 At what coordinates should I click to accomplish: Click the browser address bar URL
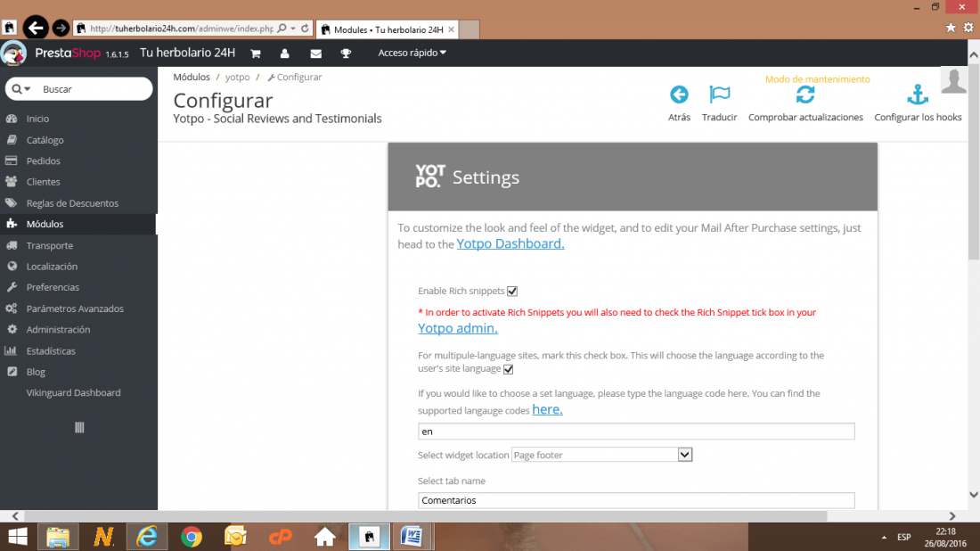[x=181, y=29]
